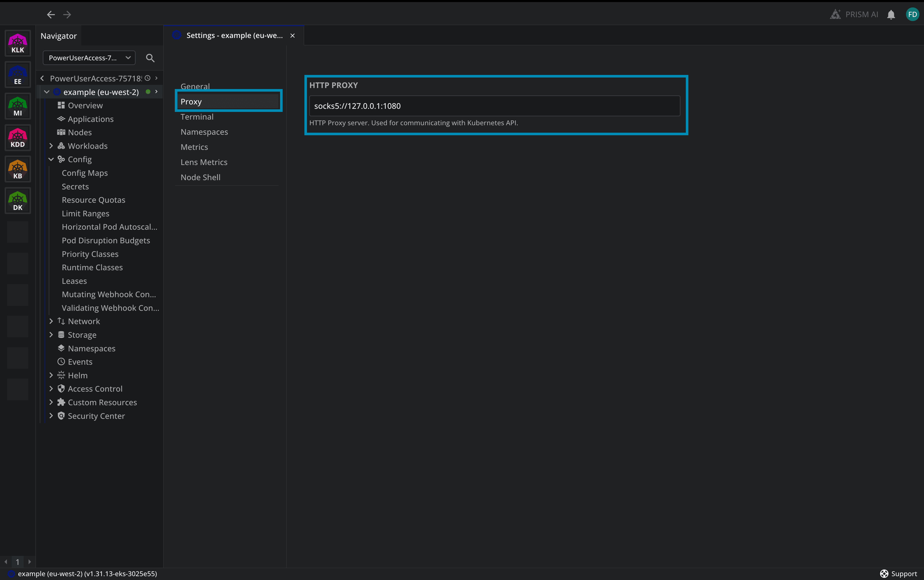This screenshot has height=580, width=924.
Task: Collapse the Config tree section
Action: coord(51,159)
